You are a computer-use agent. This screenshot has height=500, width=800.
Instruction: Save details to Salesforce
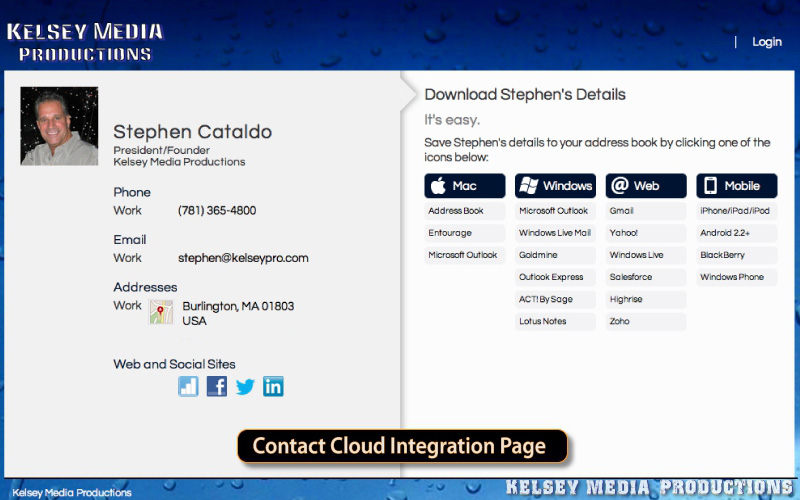[x=646, y=277]
